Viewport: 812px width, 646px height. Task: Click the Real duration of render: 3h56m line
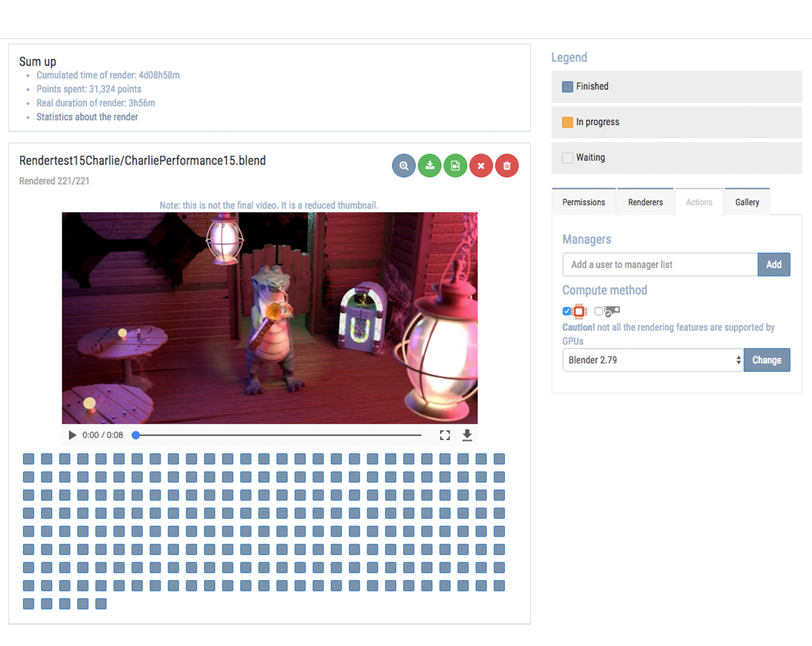pyautogui.click(x=96, y=103)
